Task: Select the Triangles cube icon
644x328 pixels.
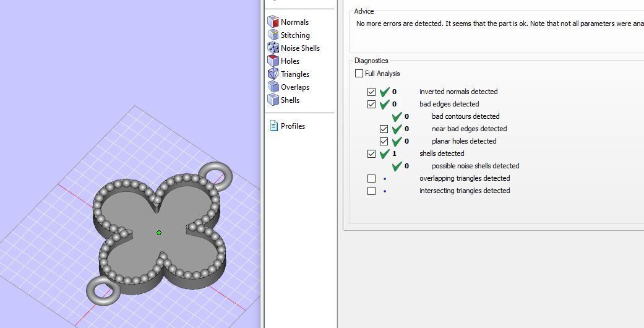Action: pos(273,74)
